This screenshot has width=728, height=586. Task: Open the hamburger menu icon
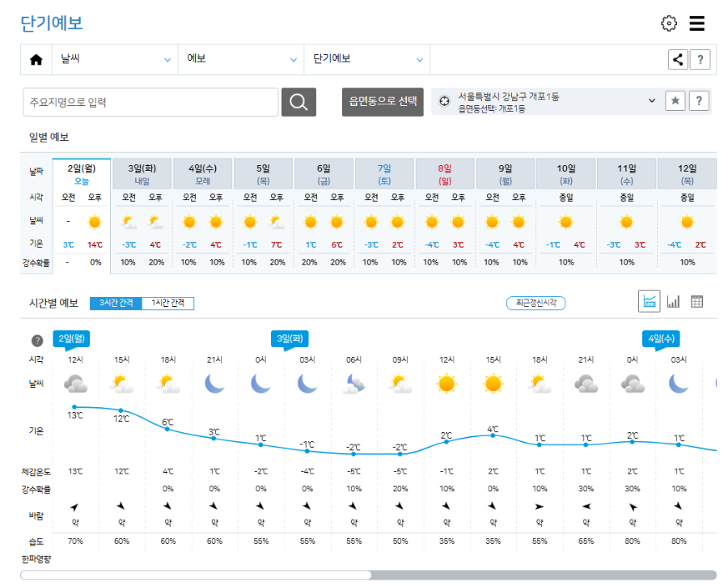(x=697, y=23)
